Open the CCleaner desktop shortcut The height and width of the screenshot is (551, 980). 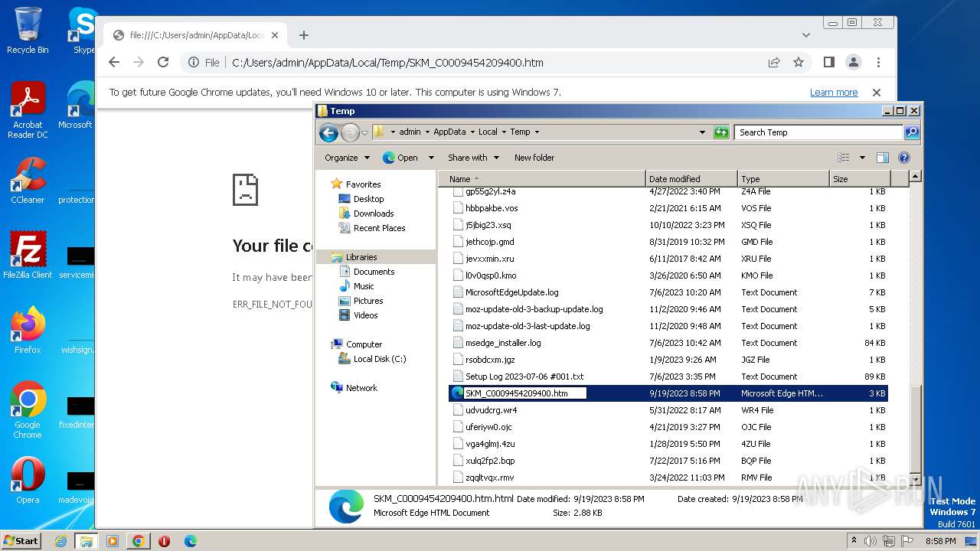[x=28, y=181]
